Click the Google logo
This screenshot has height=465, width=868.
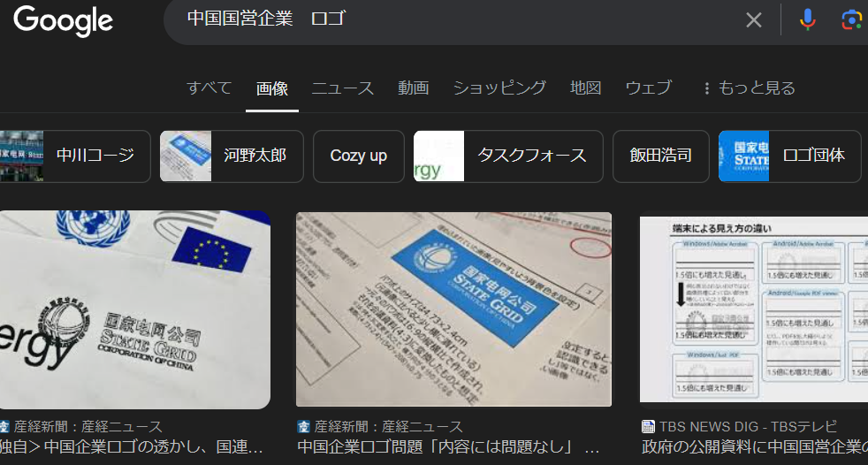(x=63, y=21)
